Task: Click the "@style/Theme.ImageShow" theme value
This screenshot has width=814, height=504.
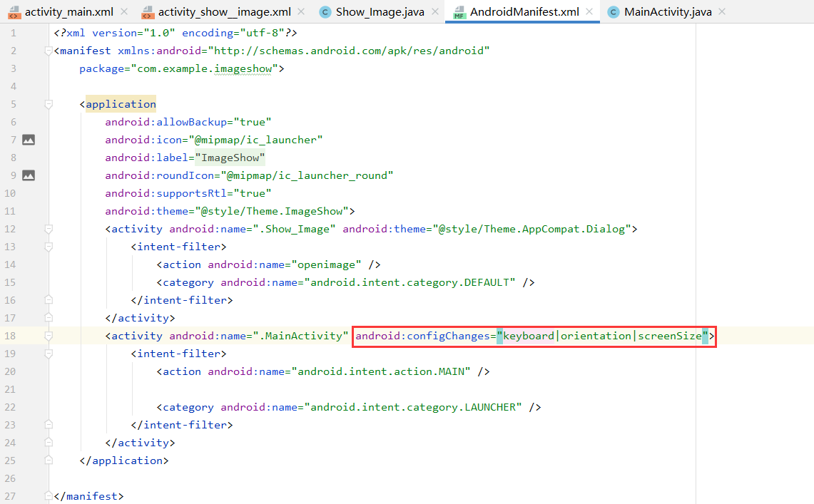Action: point(272,211)
